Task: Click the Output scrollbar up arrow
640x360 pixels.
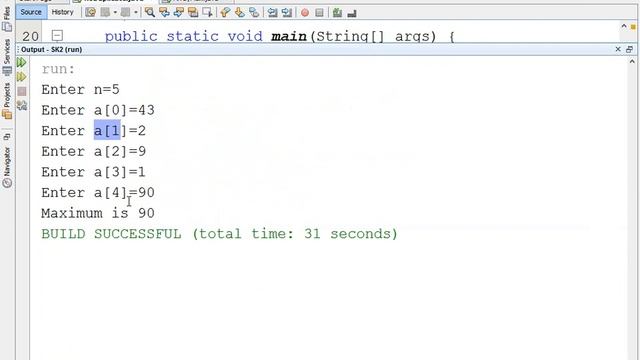Action: 632,62
